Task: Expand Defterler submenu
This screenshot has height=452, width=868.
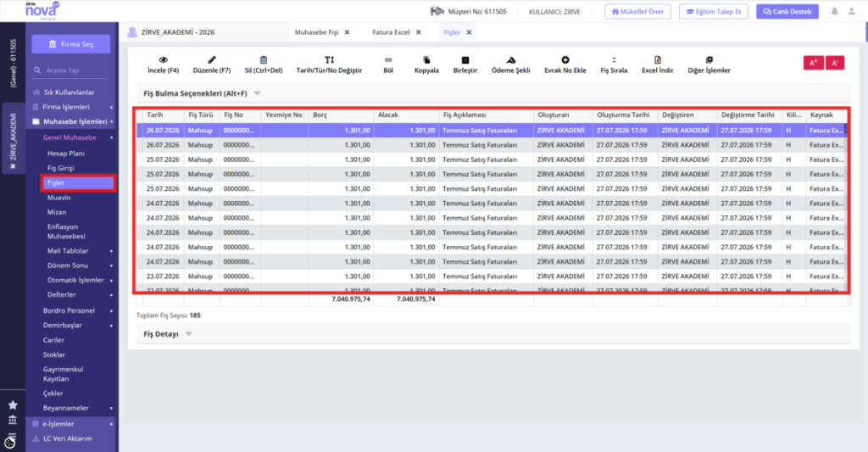Action: click(111, 295)
